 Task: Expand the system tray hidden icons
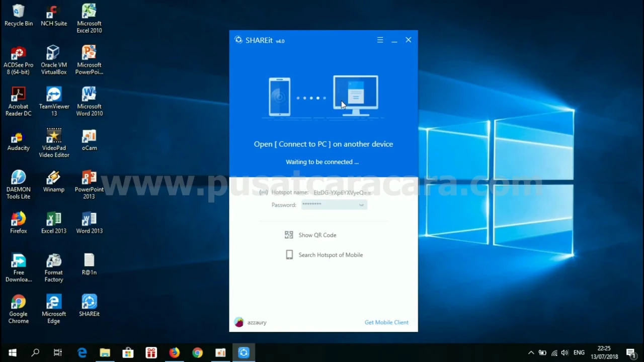click(531, 353)
